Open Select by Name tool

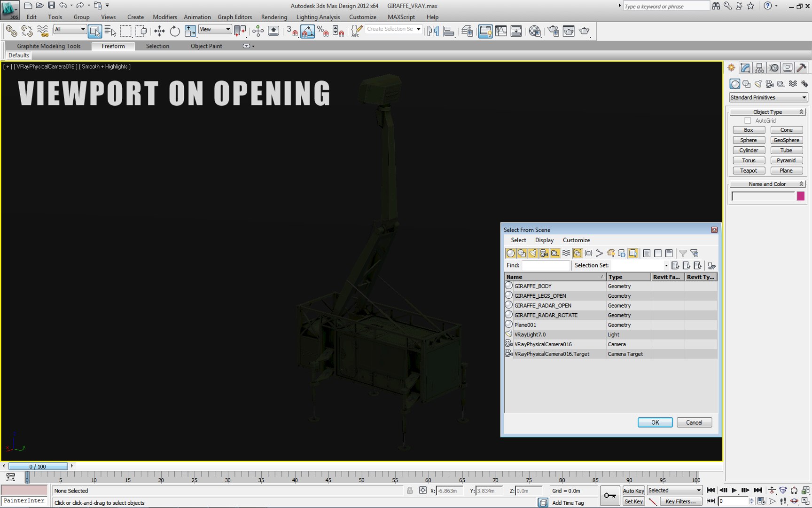click(110, 31)
